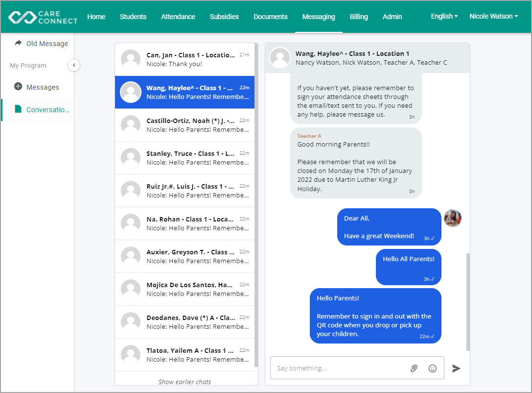Open the emoji picker smiley icon
Screen dimensions: 532x393
[x=432, y=368]
